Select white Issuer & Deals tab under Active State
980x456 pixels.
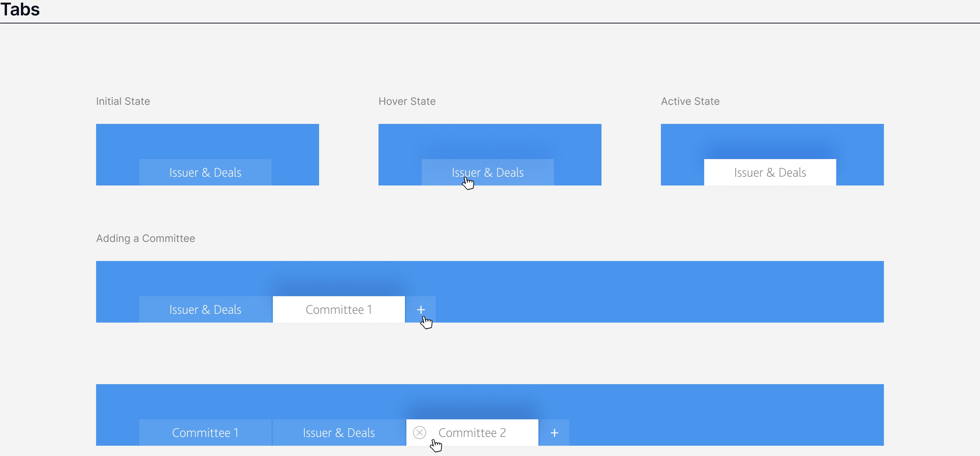coord(769,173)
